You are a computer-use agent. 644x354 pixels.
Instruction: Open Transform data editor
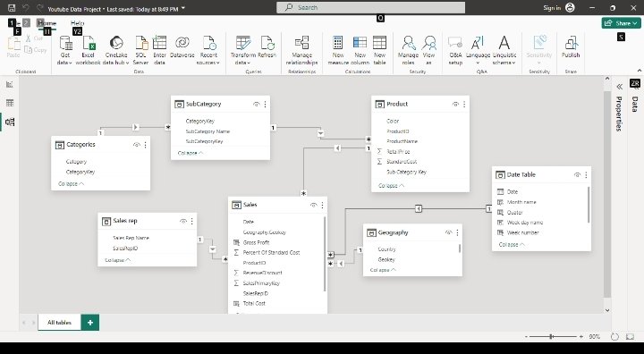(242, 50)
